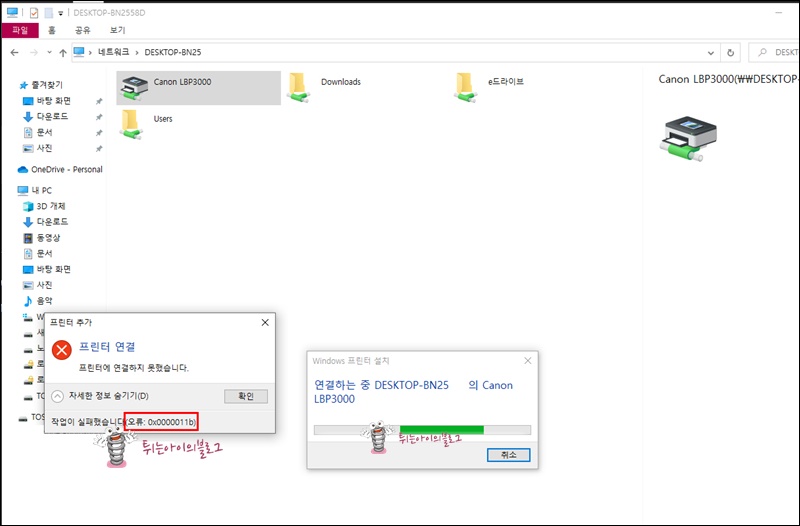Image resolution: width=800 pixels, height=526 pixels.
Task: Expand path chevron before 네트워크
Action: pos(90,53)
